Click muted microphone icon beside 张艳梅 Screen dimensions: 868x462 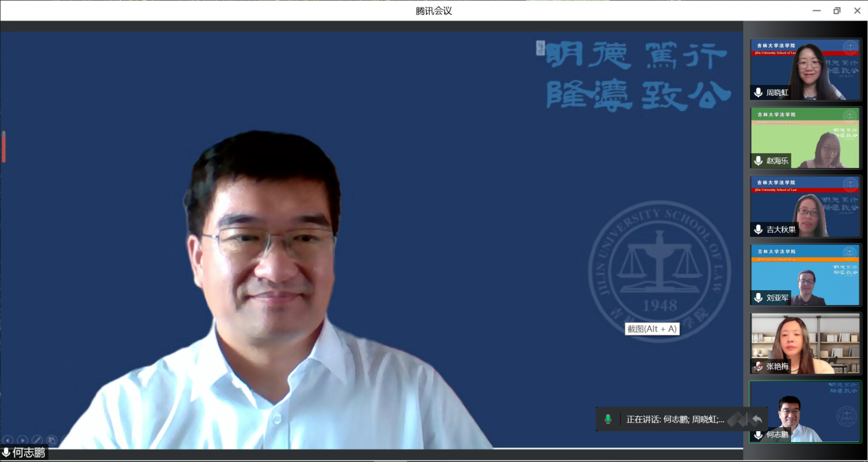pyautogui.click(x=758, y=366)
